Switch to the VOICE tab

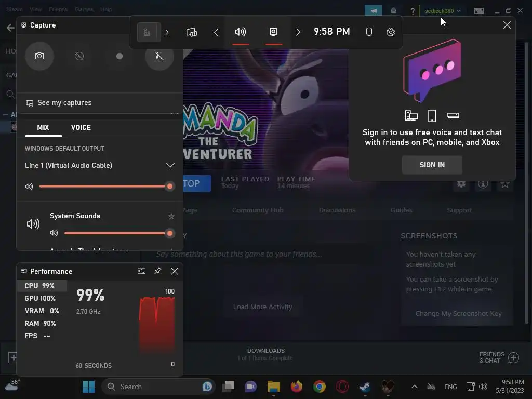(x=81, y=128)
